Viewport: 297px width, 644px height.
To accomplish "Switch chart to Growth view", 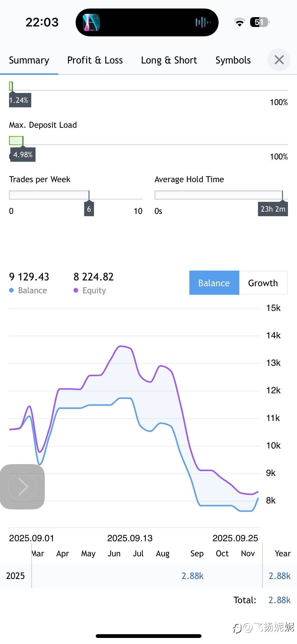I will [x=263, y=283].
